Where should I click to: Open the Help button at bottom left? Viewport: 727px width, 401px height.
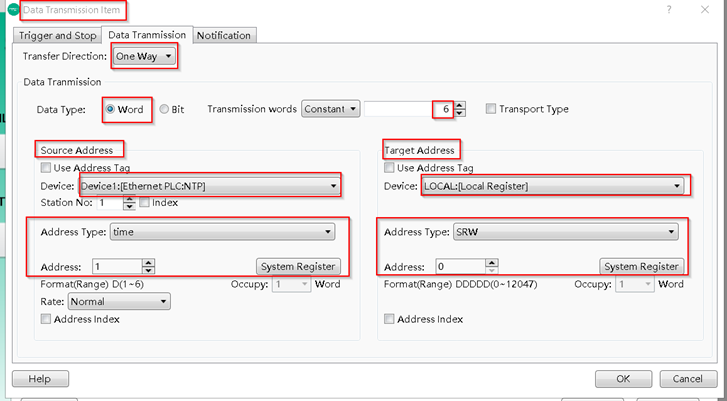click(40, 379)
